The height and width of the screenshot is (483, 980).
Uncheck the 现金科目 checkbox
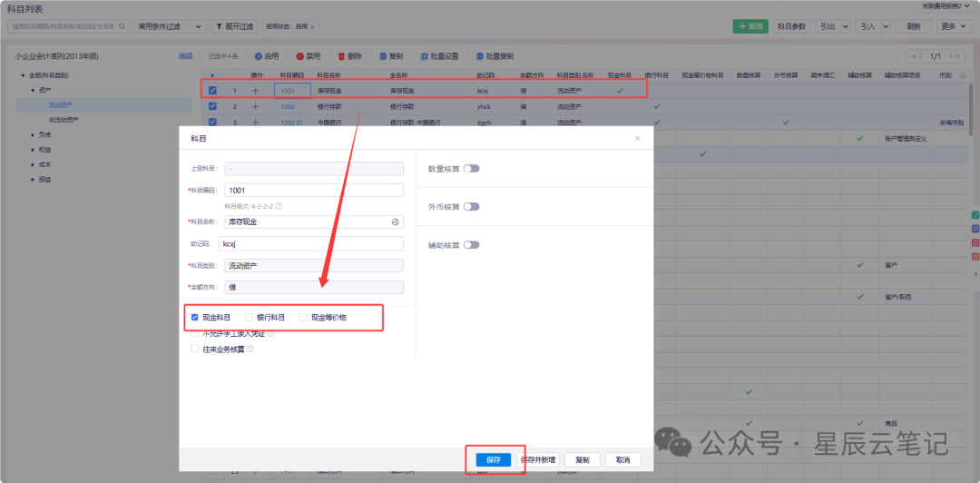(194, 318)
